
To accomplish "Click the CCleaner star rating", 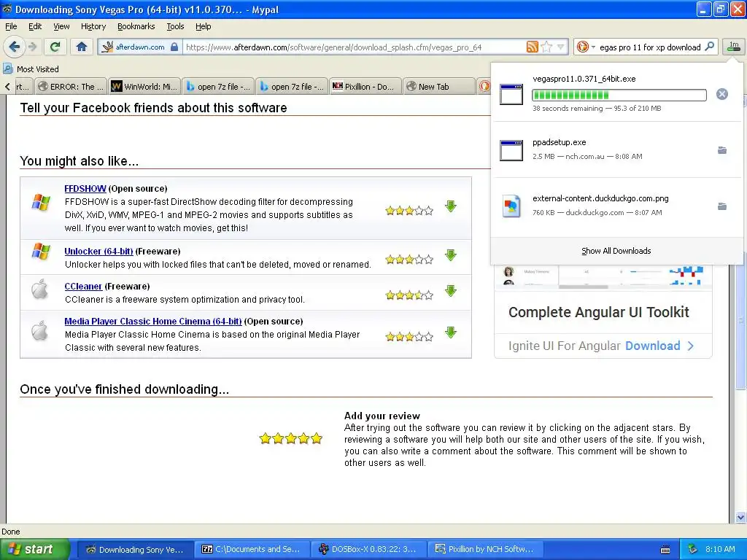I will [409, 295].
